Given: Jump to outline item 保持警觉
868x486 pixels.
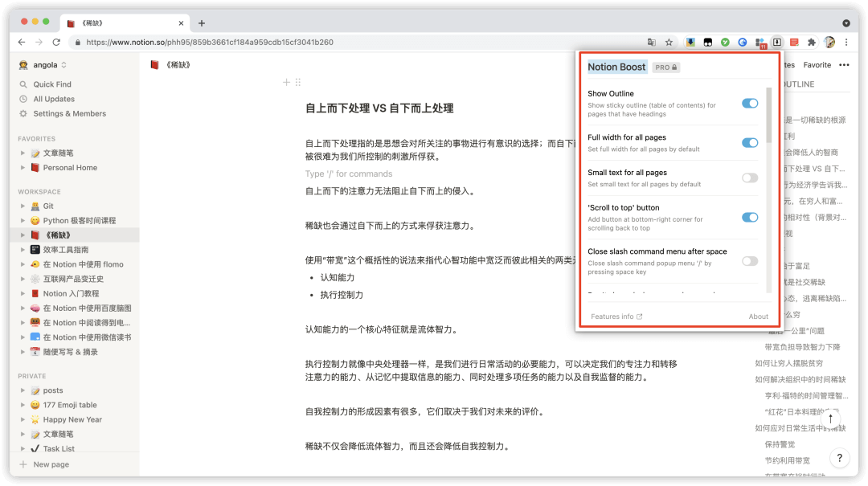Looking at the screenshot, I should pyautogui.click(x=780, y=444).
